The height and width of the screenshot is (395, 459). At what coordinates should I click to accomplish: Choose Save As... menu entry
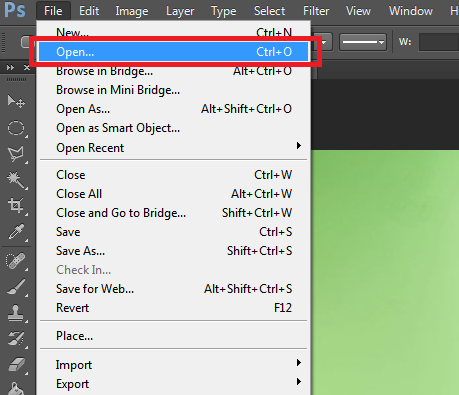pyautogui.click(x=173, y=251)
